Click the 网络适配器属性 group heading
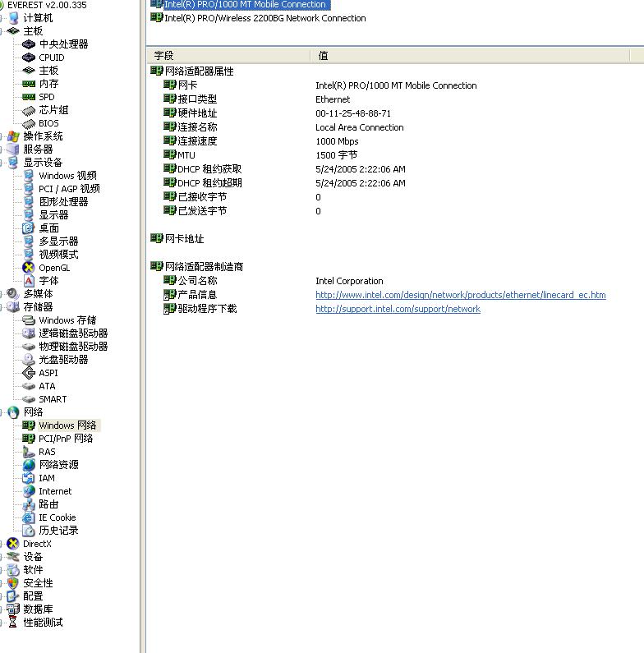This screenshot has height=653, width=644. [x=199, y=71]
